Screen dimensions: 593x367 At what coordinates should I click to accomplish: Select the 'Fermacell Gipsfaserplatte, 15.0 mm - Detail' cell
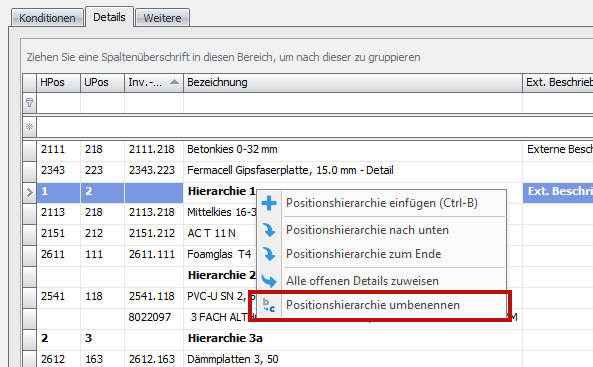pyautogui.click(x=352, y=171)
